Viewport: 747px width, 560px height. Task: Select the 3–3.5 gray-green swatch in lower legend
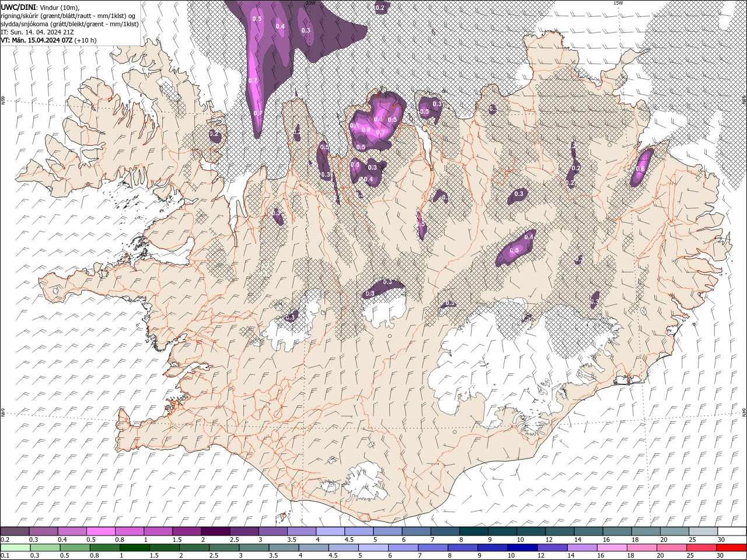[x=254, y=548]
